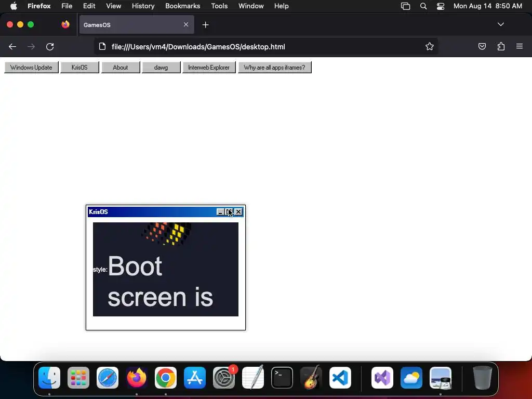Select the GamesOS tab
532x399 pixels.
137,25
